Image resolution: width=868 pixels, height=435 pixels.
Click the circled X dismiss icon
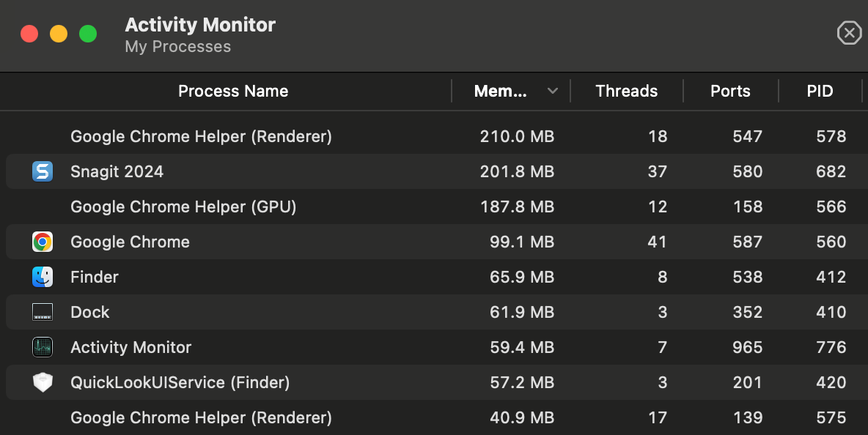tap(849, 33)
